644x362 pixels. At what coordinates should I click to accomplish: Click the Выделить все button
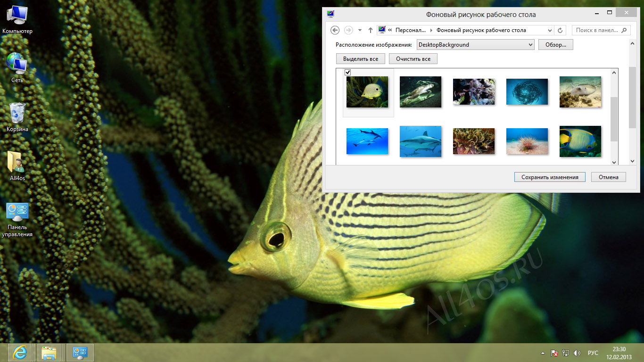[x=361, y=59]
